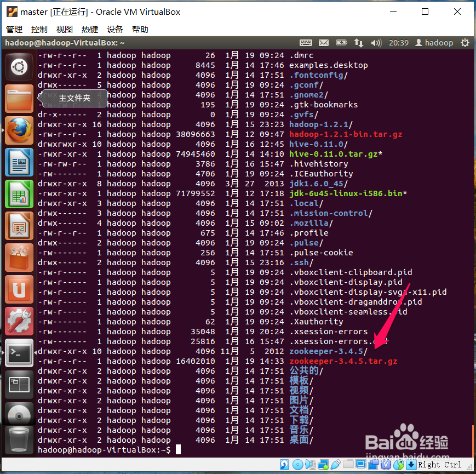This screenshot has height=474, width=476.
Task: Open keyboard input indicator in top panel
Action: point(306,43)
